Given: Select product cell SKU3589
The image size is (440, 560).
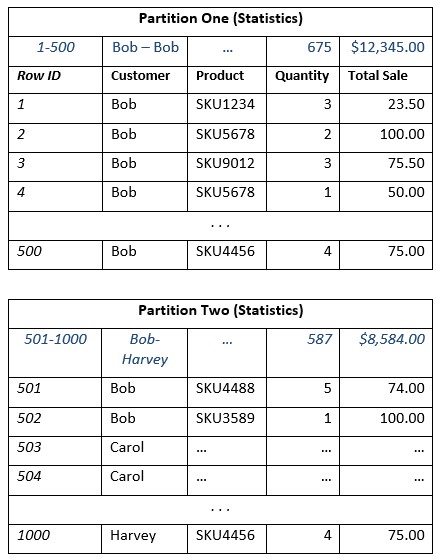Looking at the screenshot, I should pos(225,418).
